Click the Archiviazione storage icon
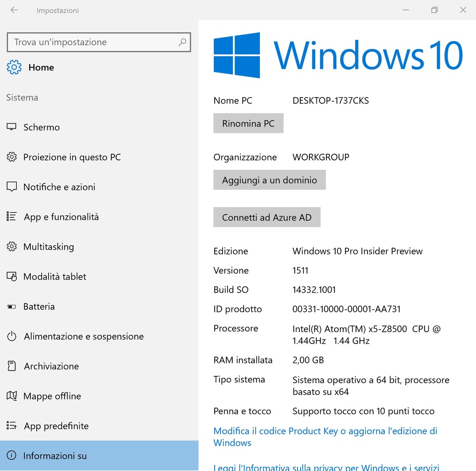The width and height of the screenshot is (476, 471). point(11,366)
